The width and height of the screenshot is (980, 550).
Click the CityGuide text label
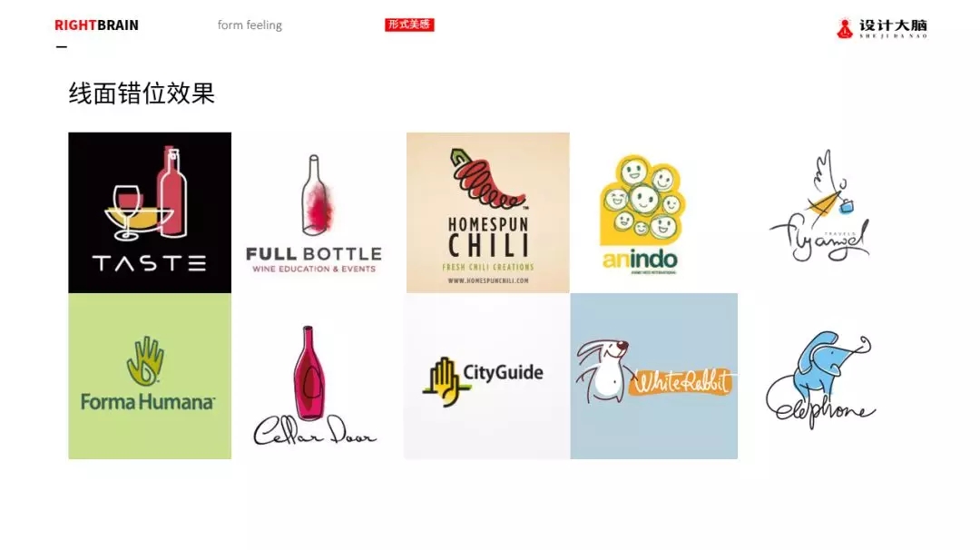503,372
